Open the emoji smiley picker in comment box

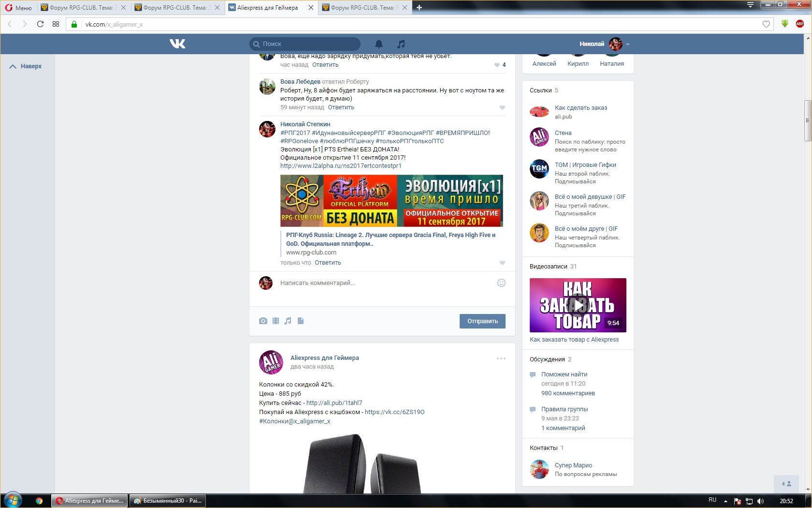[x=501, y=283]
